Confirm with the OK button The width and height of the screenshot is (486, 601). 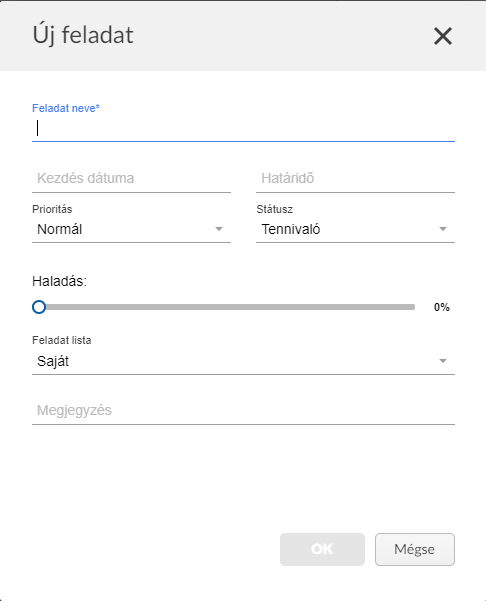(322, 549)
